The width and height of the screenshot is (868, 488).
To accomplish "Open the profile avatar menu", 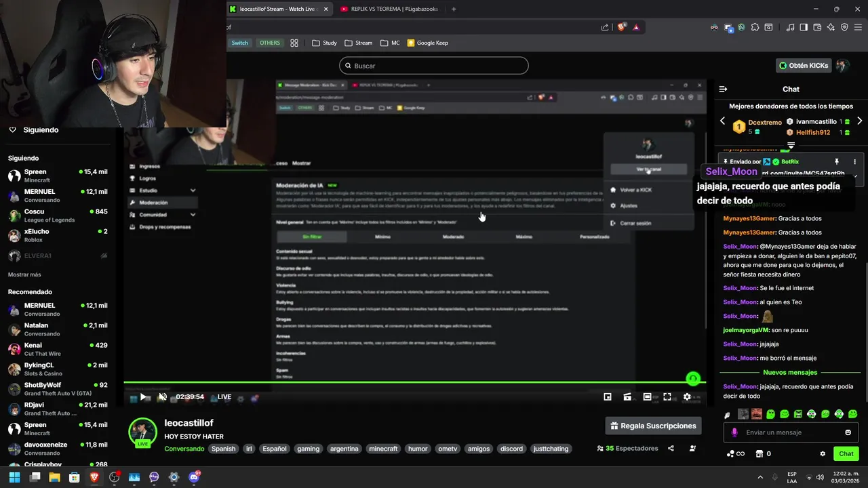I will click(x=842, y=66).
